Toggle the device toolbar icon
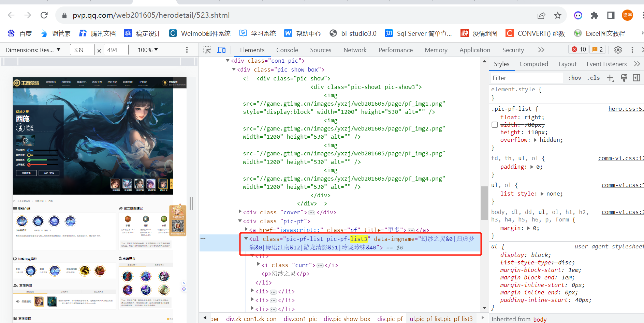Image resolution: width=644 pixels, height=323 pixels. coord(222,50)
